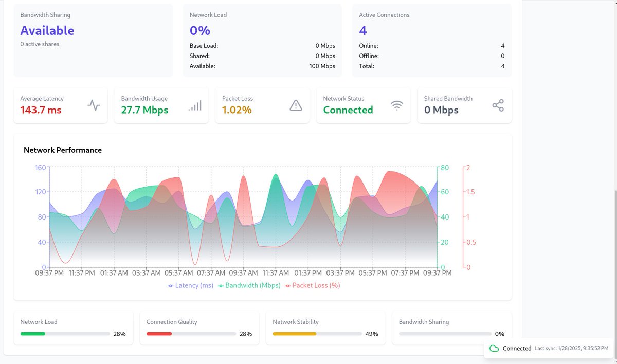
Task: Click the 160 latency axis label
Action: tap(41, 168)
